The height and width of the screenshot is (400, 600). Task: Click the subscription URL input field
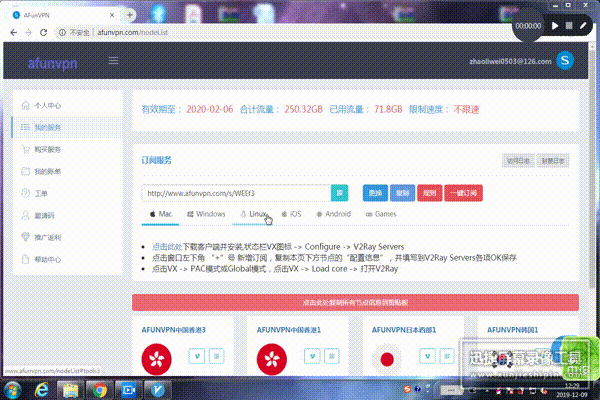(236, 193)
